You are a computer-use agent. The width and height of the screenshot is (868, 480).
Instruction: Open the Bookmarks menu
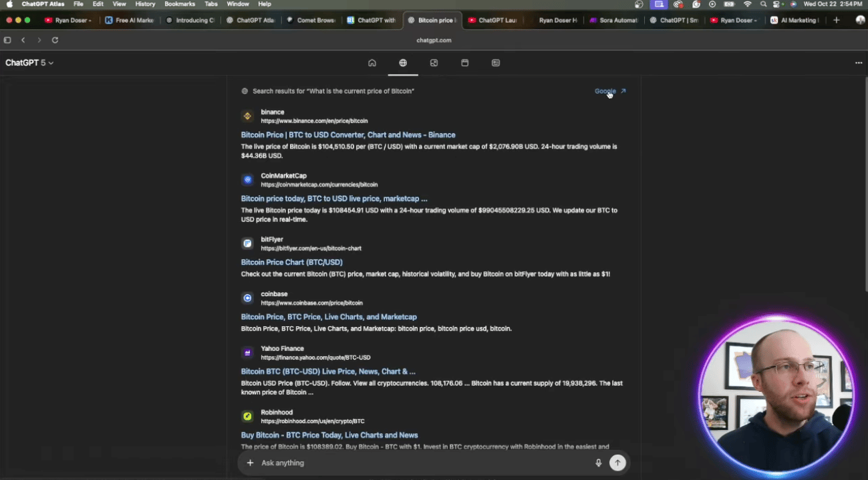(179, 4)
